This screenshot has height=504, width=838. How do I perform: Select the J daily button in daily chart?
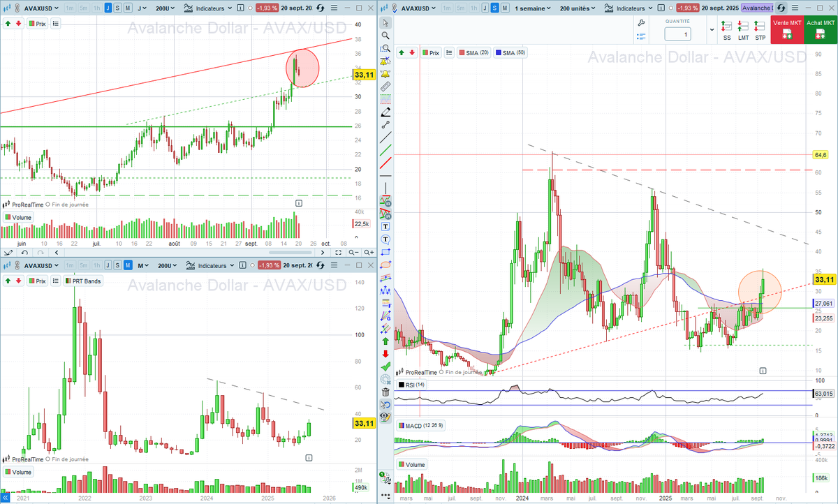[108, 8]
